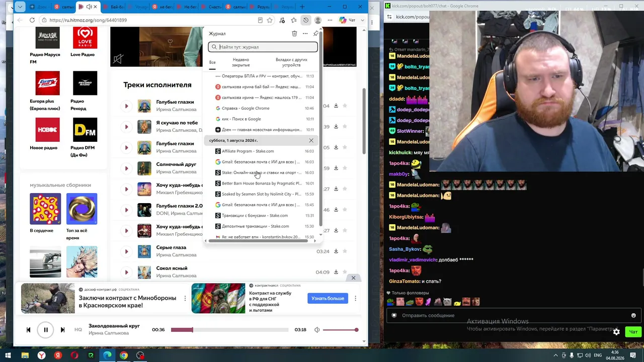Open history entry кик - Поиск в Google
Image resolution: width=644 pixels, height=362 pixels.
pos(265,119)
